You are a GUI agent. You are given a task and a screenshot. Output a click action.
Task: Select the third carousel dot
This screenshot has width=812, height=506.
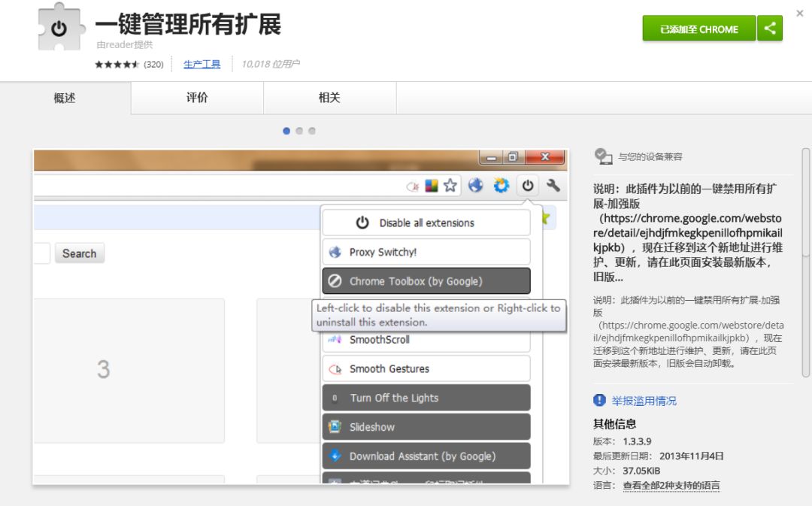312,131
